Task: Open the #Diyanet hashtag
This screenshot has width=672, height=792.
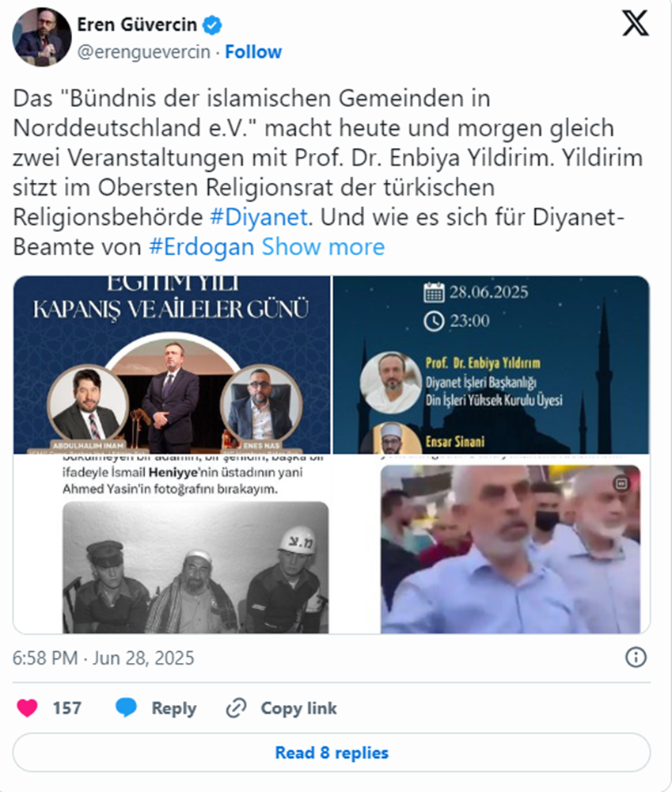Action: click(x=259, y=217)
